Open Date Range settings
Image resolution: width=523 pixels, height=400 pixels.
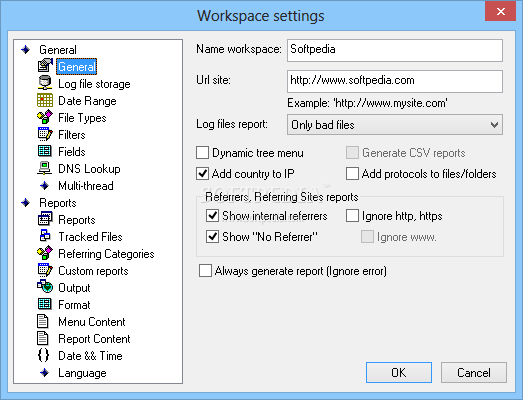click(87, 101)
